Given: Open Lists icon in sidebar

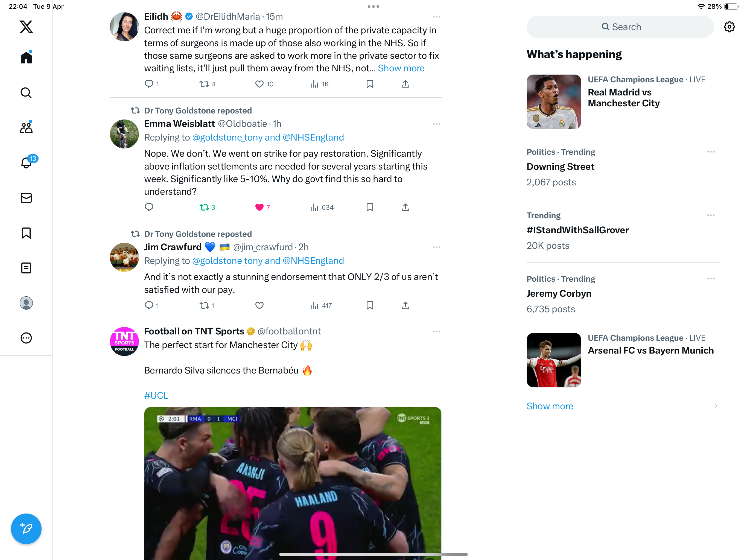Looking at the screenshot, I should click(26, 268).
